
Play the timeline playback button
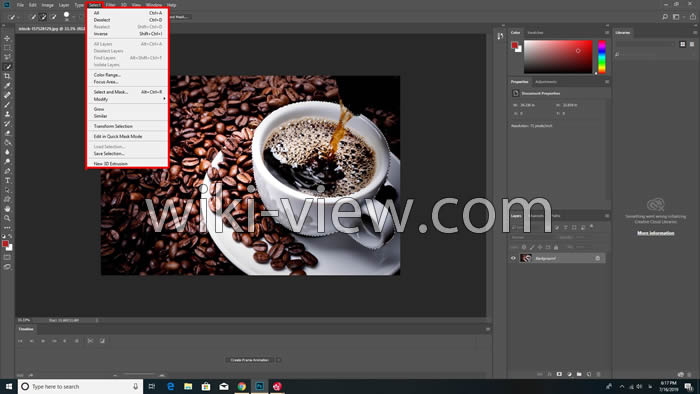[43, 341]
